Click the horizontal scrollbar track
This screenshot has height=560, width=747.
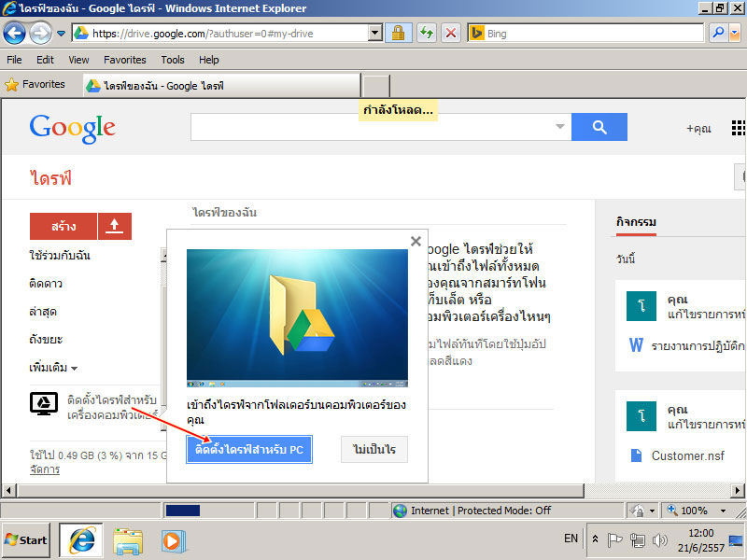(658, 490)
